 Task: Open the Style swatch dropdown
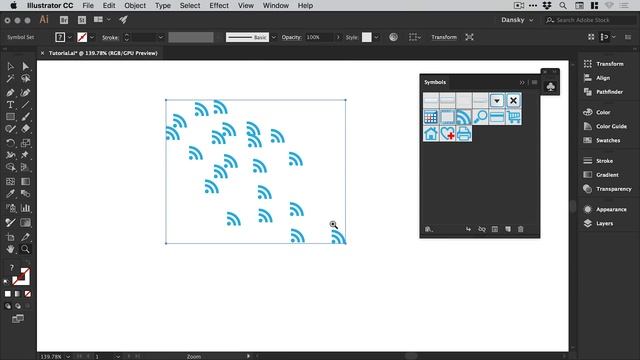[x=376, y=37]
